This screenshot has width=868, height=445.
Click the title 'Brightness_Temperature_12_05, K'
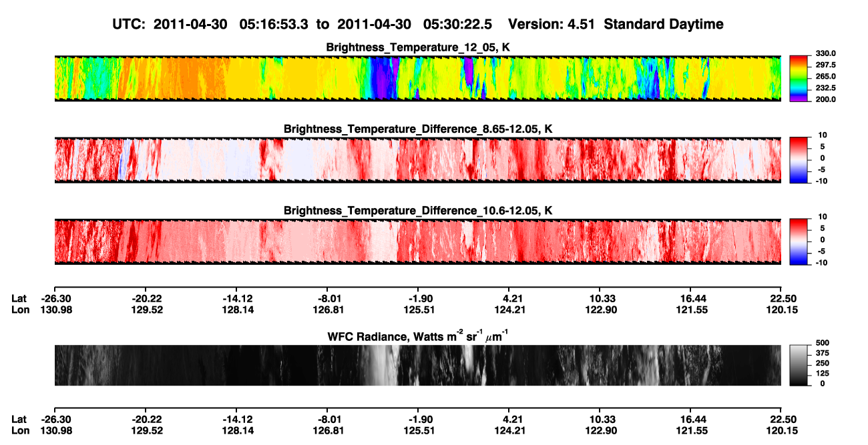click(418, 48)
